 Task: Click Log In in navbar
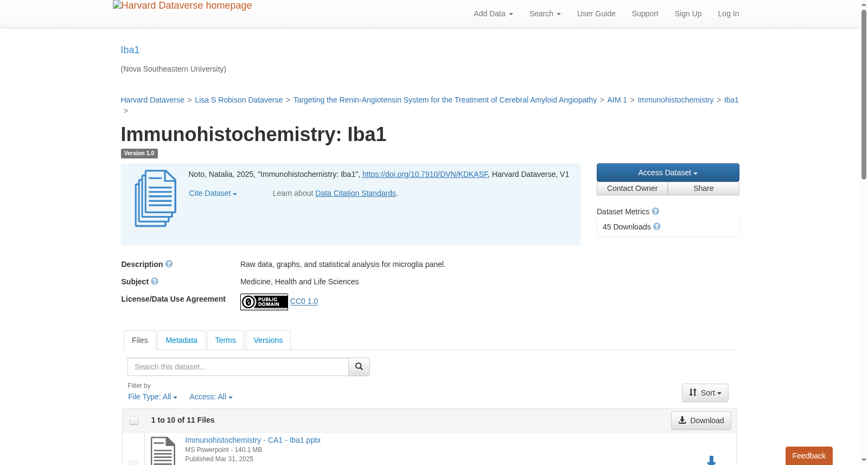(729, 14)
